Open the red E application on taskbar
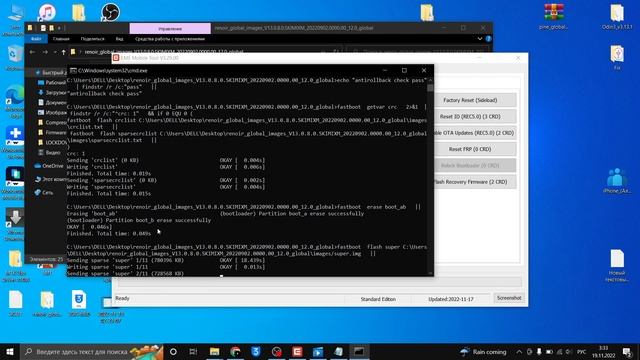640x360 pixels. [x=297, y=352]
